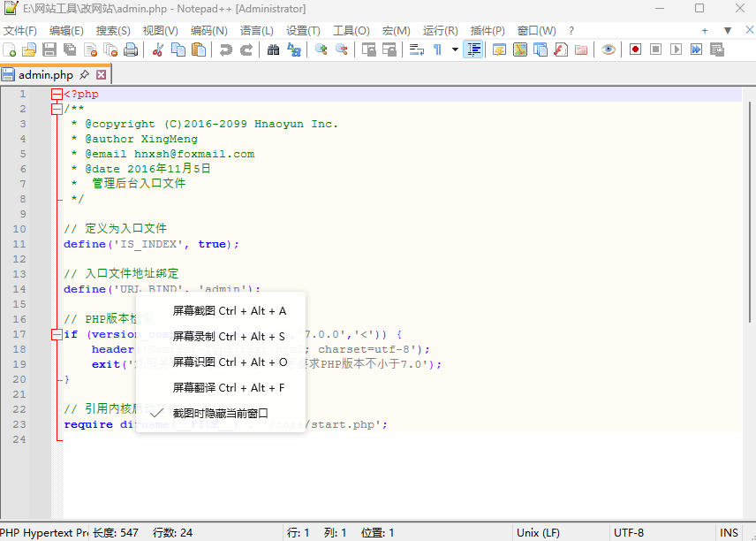Run macro multiple times icon

(x=696, y=50)
